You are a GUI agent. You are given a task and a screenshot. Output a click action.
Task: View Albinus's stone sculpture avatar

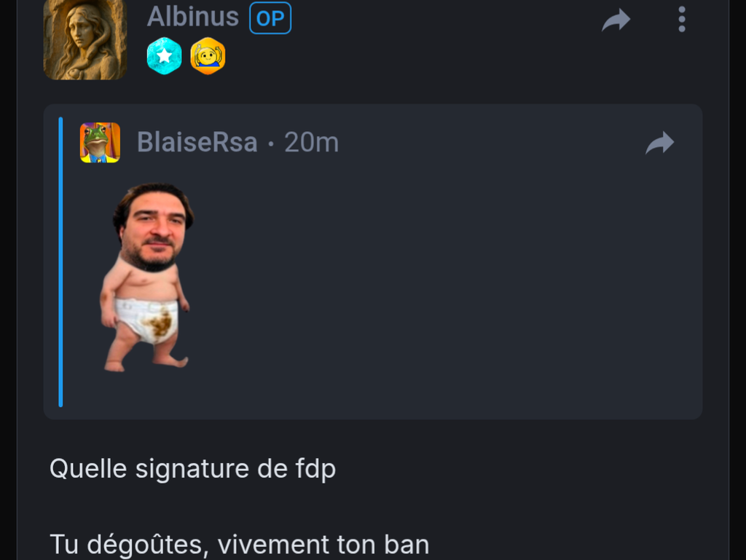click(x=85, y=39)
